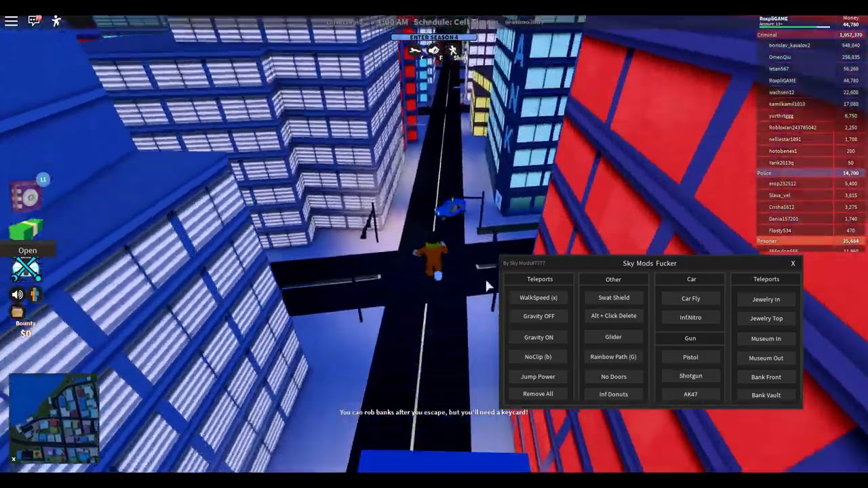Image resolution: width=868 pixels, height=488 pixels.
Task: Activate the Glider option
Action: coord(614,337)
